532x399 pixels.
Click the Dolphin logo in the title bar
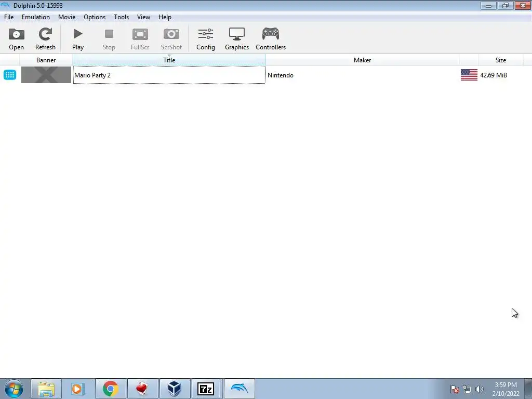5,5
